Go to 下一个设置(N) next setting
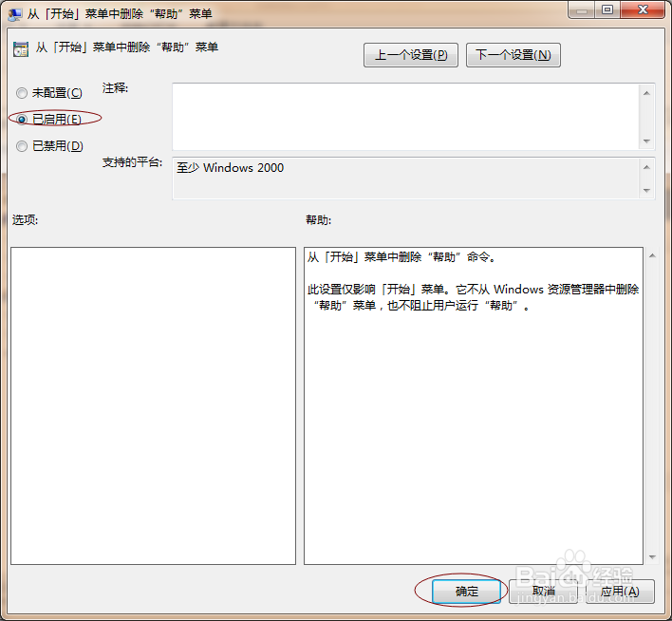Image resolution: width=672 pixels, height=621 pixels. 513,55
